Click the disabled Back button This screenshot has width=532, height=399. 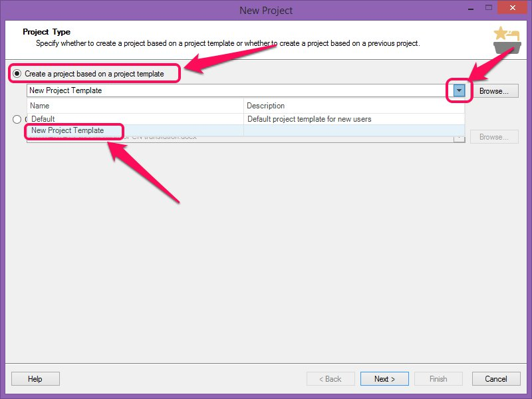(x=331, y=379)
